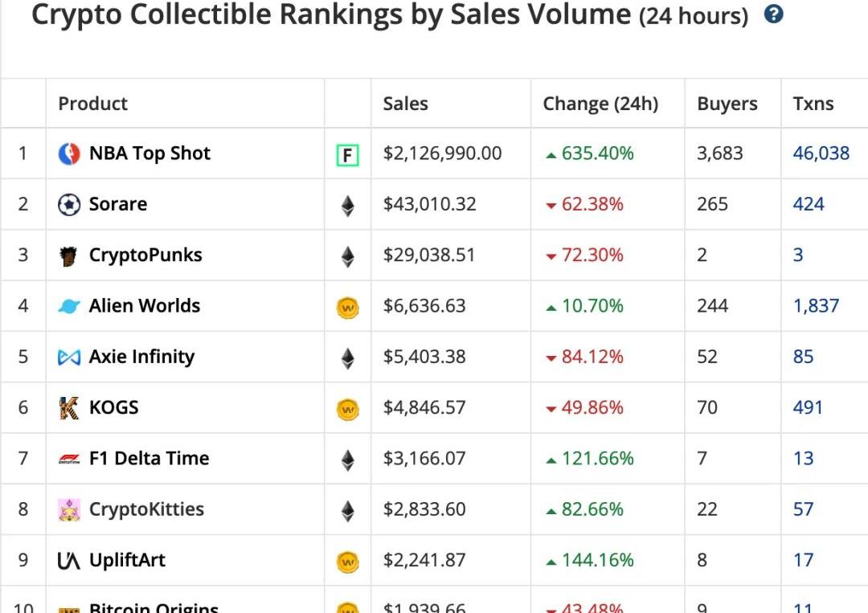Open the F1 Delta Time product link

149,459
